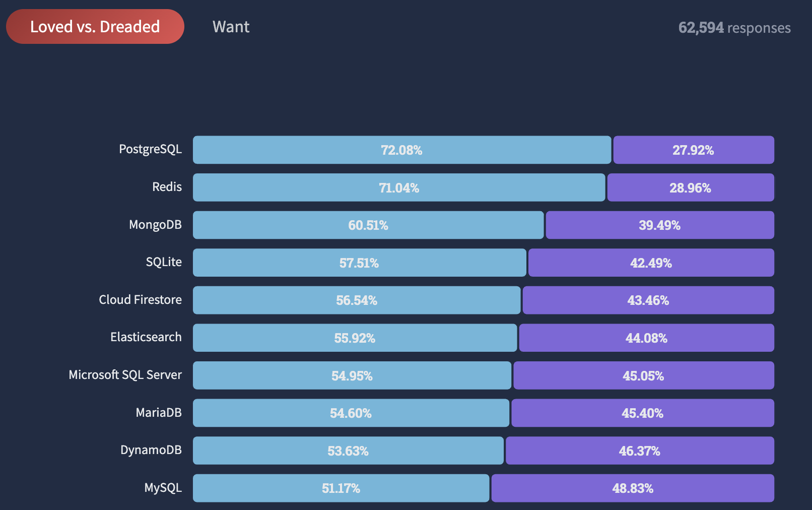The width and height of the screenshot is (812, 510).
Task: Click the Microsoft SQL Server label
Action: [125, 375]
